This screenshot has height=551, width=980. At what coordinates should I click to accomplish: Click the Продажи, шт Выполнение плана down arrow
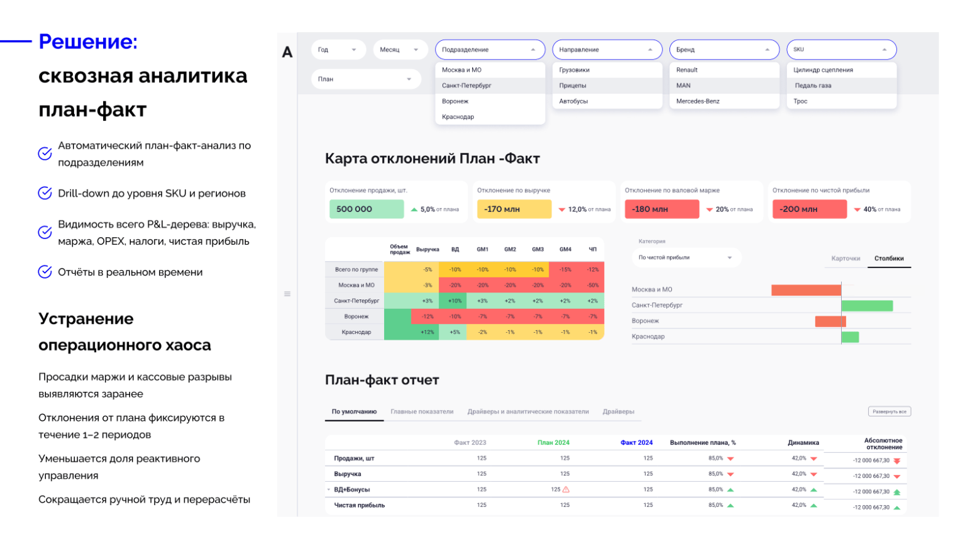730,459
